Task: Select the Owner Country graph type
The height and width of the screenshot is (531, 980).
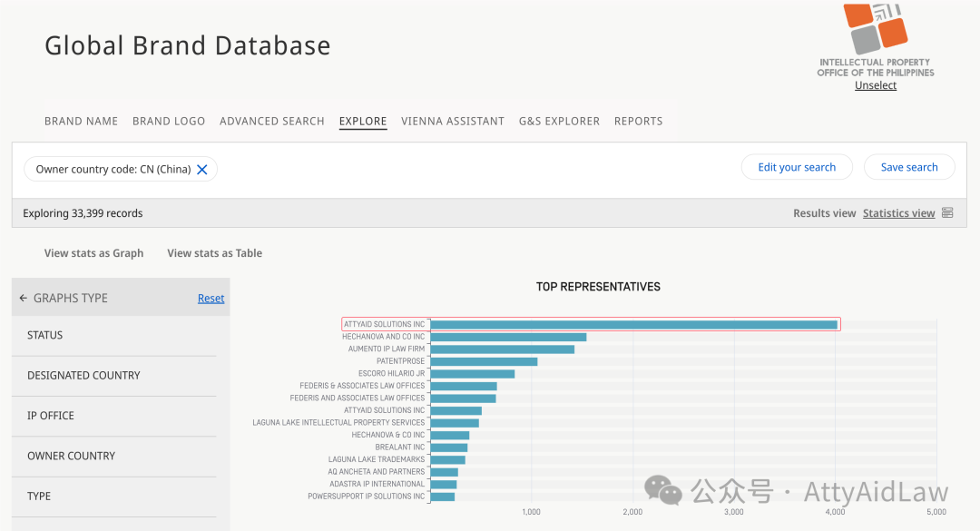Action: pos(114,456)
